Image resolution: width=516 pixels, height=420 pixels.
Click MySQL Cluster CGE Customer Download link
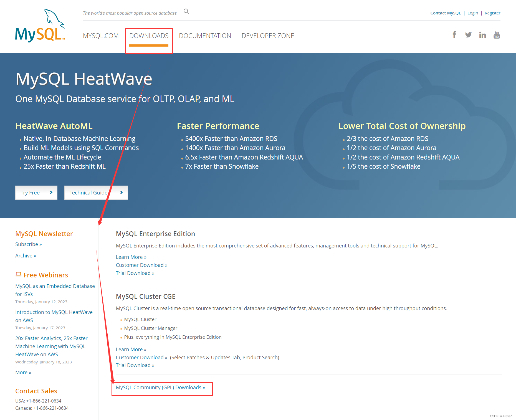coord(141,357)
